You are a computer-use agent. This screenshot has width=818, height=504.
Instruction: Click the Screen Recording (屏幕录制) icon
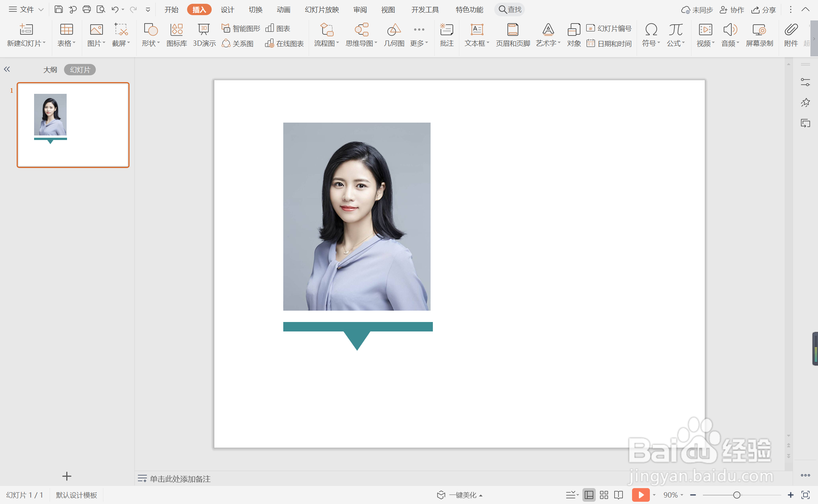tap(759, 34)
